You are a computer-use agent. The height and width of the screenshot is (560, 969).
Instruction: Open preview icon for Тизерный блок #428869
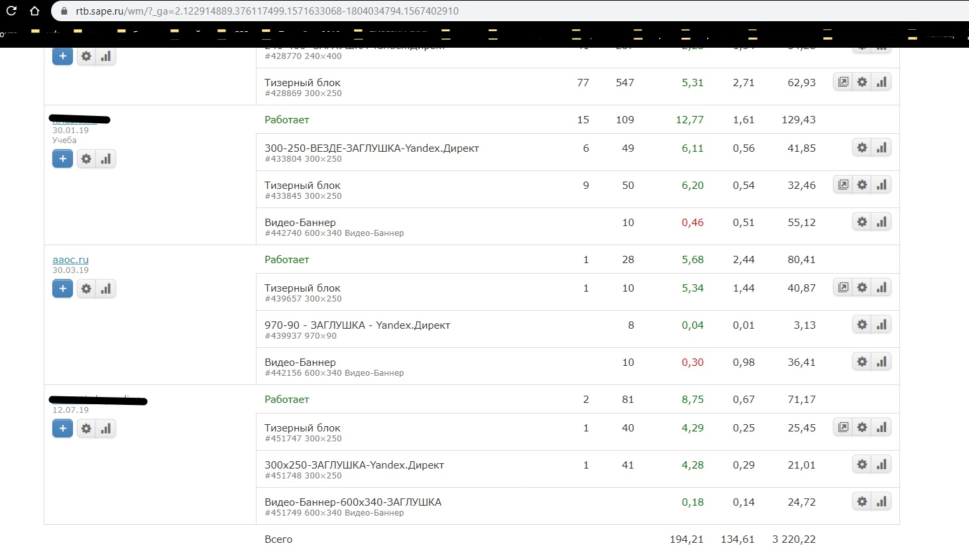[x=843, y=82]
